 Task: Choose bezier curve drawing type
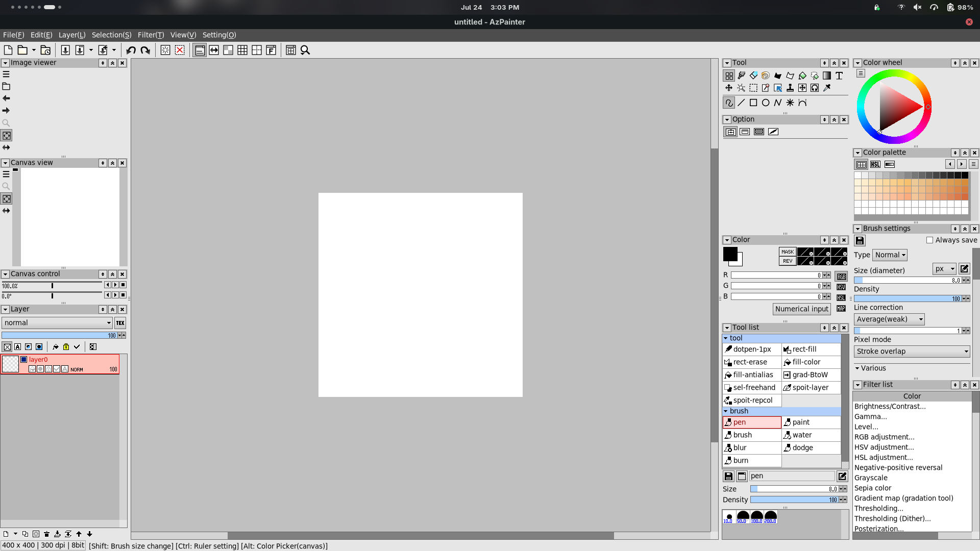[x=802, y=103]
